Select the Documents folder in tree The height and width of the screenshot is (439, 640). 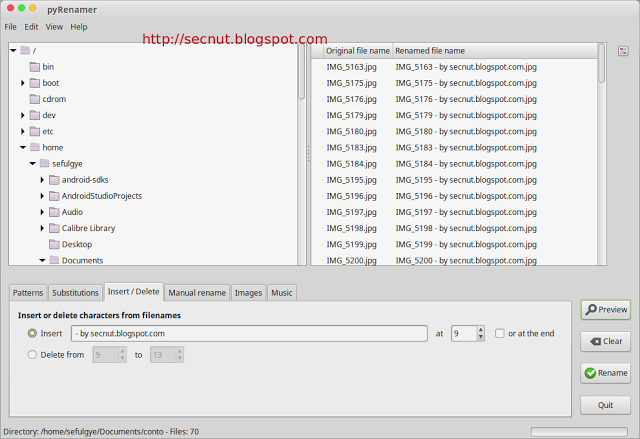tap(82, 260)
